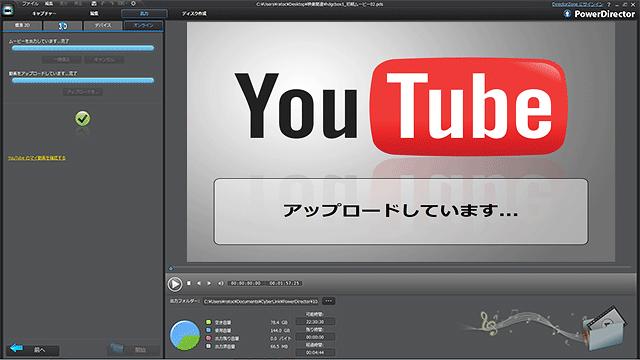
Task: Click duration timecode 00:01:57:25
Action: click(285, 283)
